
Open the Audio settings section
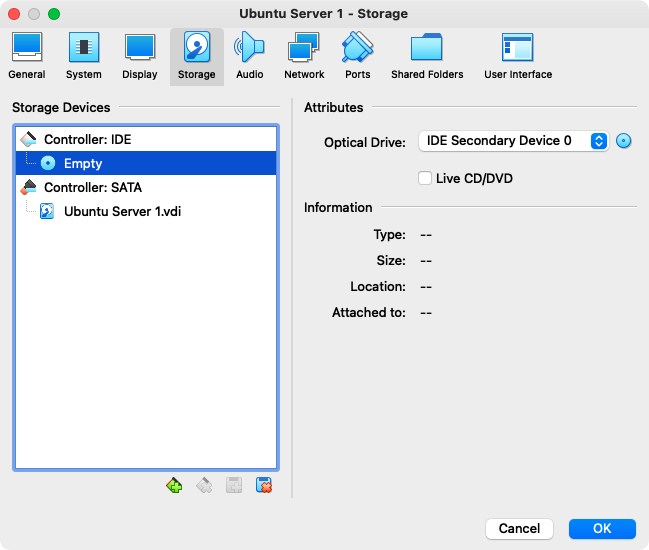pos(249,56)
